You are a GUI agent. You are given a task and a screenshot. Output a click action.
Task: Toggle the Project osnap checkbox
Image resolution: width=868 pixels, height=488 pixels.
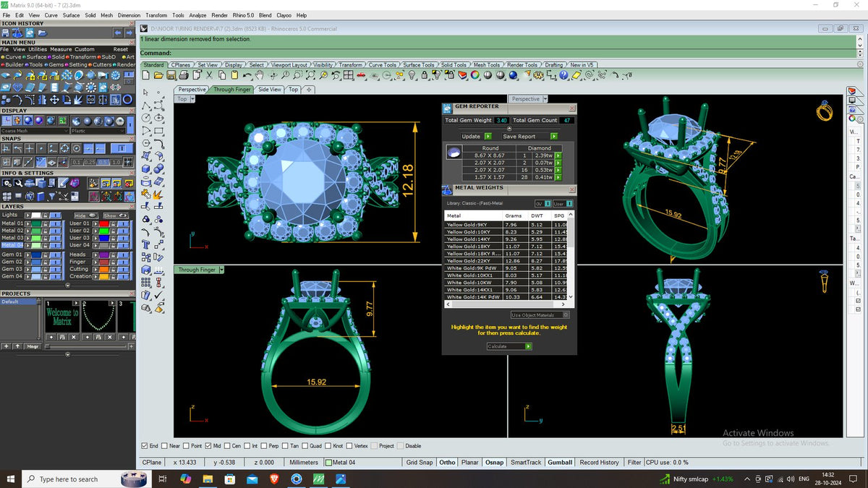(x=375, y=446)
